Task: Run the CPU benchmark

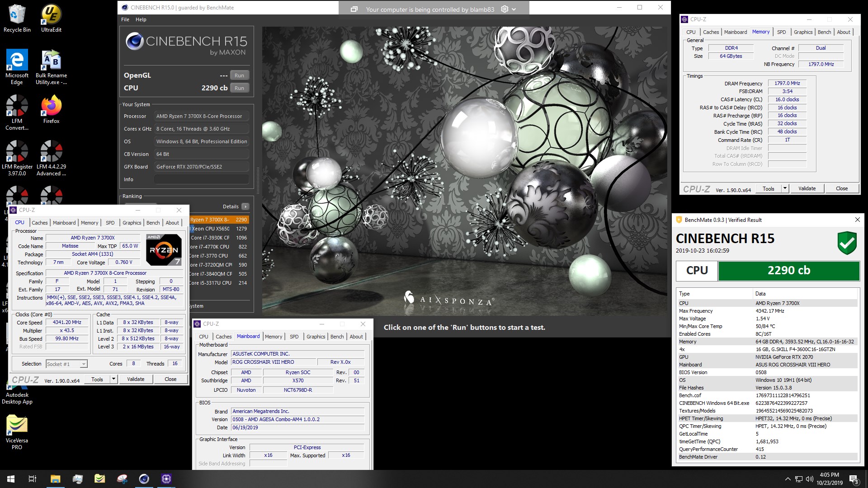Action: click(x=239, y=88)
